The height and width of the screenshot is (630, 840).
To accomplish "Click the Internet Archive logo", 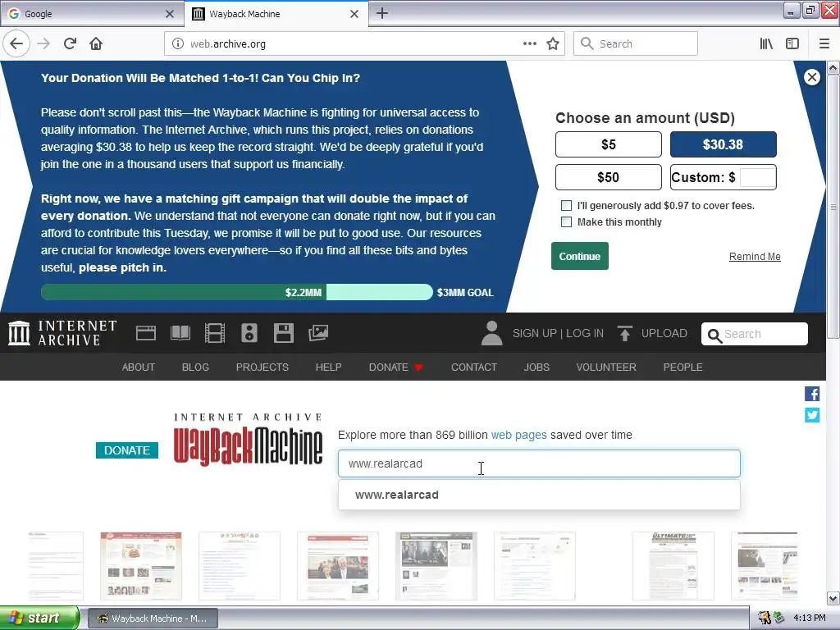I will 62,333.
